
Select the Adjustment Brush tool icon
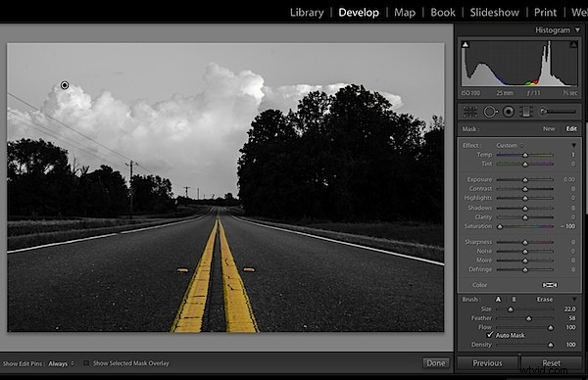pos(558,112)
